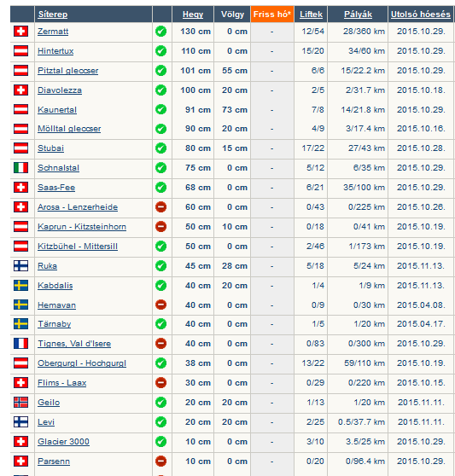Sort by Liftek column header

(x=311, y=15)
